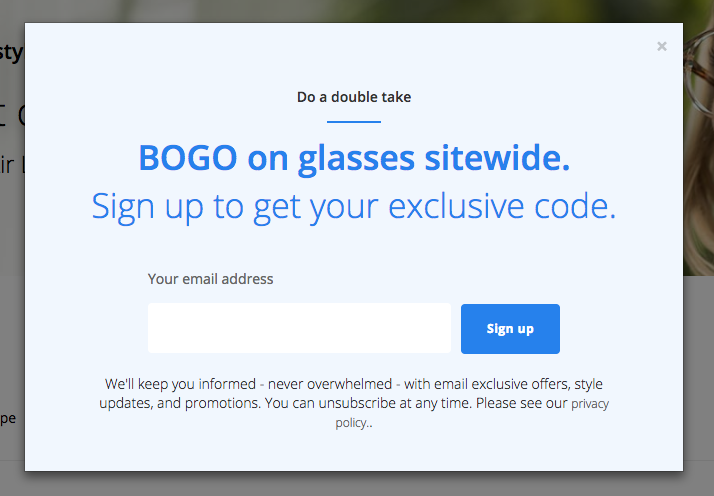Click the hidden page text at bottom-left edge
The height and width of the screenshot is (496, 714).
click(x=8, y=418)
